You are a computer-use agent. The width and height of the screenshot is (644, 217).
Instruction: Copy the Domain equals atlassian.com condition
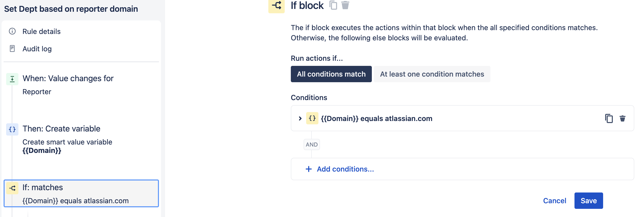point(609,118)
